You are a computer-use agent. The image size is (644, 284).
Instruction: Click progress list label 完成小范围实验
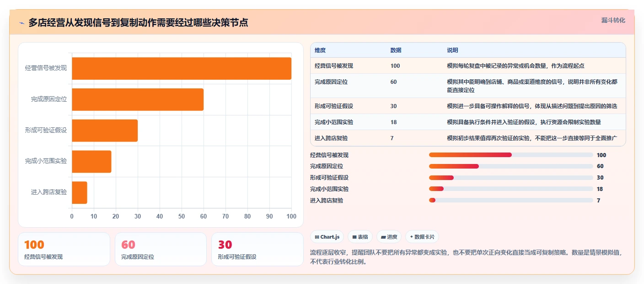[329, 189]
